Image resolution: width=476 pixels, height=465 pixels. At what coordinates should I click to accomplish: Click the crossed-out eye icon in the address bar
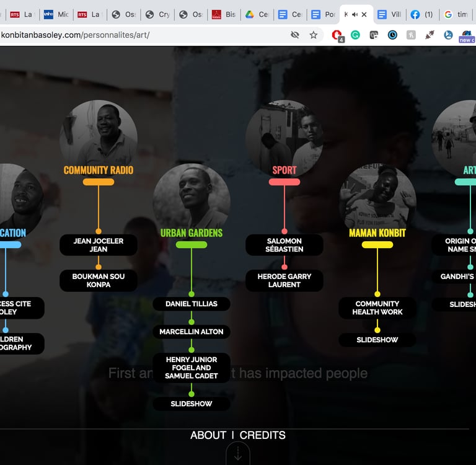click(x=295, y=35)
